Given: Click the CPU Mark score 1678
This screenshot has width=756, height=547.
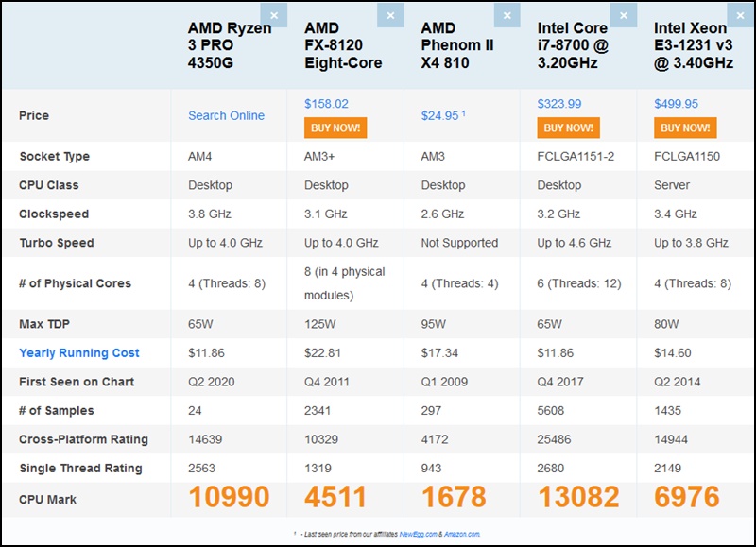Looking at the screenshot, I should 454,497.
